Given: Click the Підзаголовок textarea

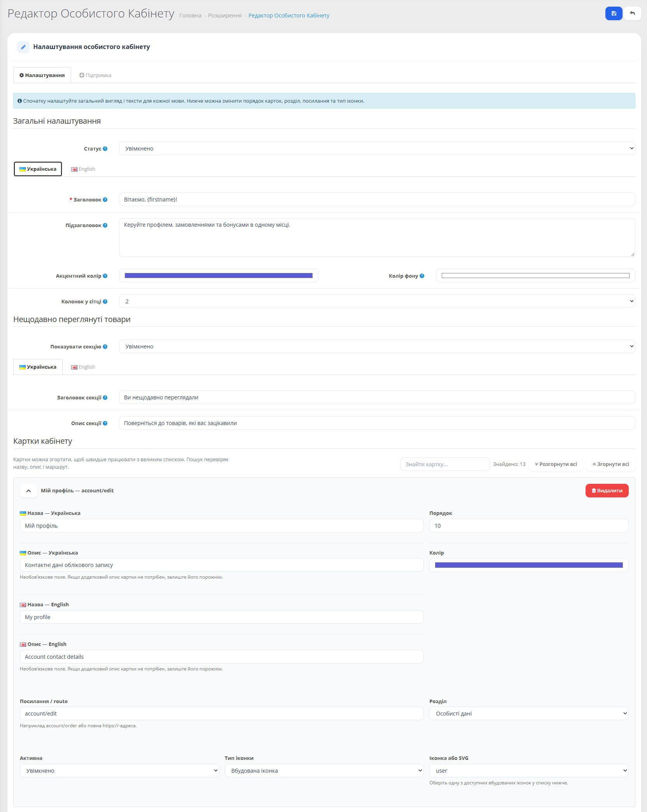Looking at the screenshot, I should tap(377, 238).
